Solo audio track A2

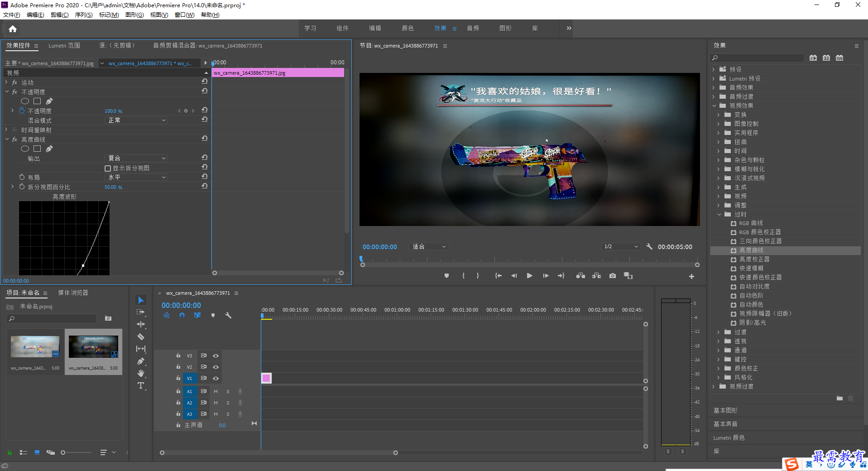[228, 403]
